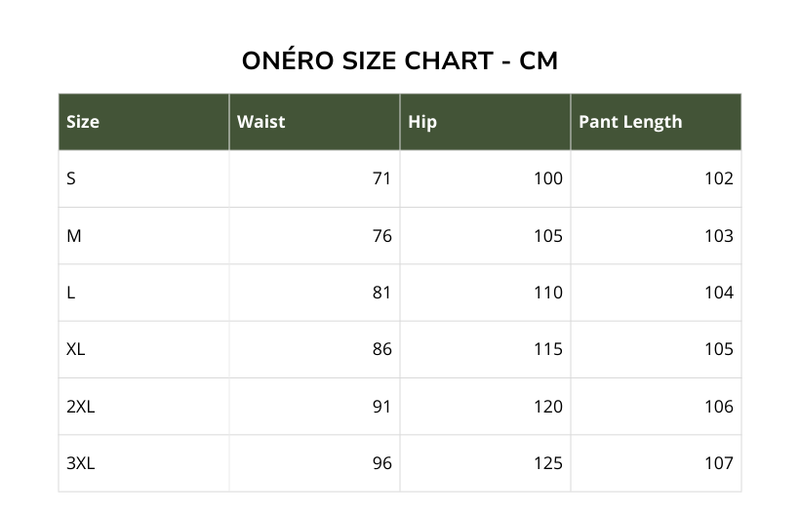This screenshot has width=800, height=512.
Task: Click the ONÉRO SIZE CHART - CM title
Action: [x=400, y=60]
